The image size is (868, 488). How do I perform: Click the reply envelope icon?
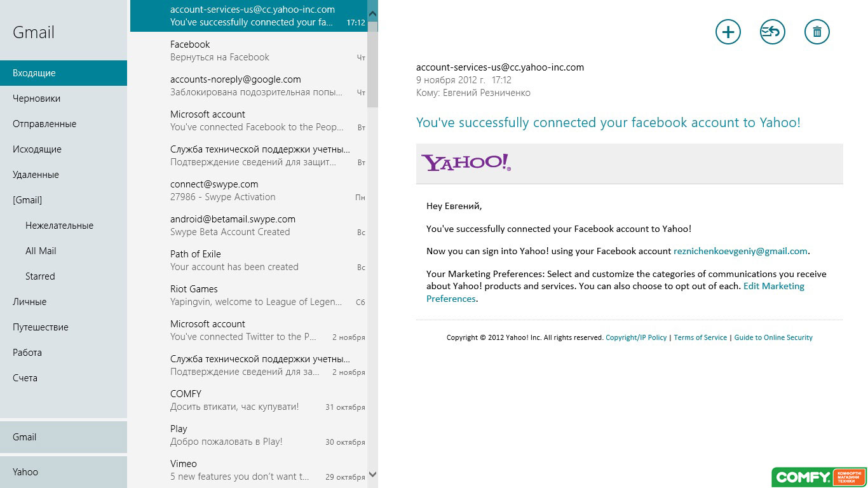773,32
